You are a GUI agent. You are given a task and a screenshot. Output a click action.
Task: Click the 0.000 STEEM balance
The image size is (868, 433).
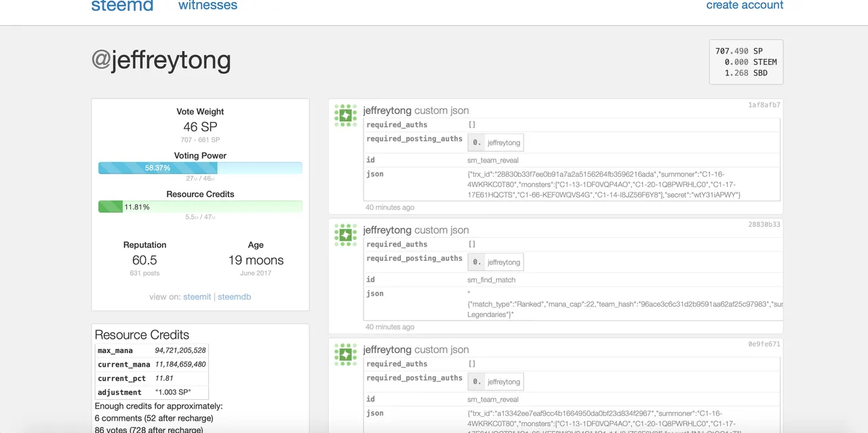(751, 62)
